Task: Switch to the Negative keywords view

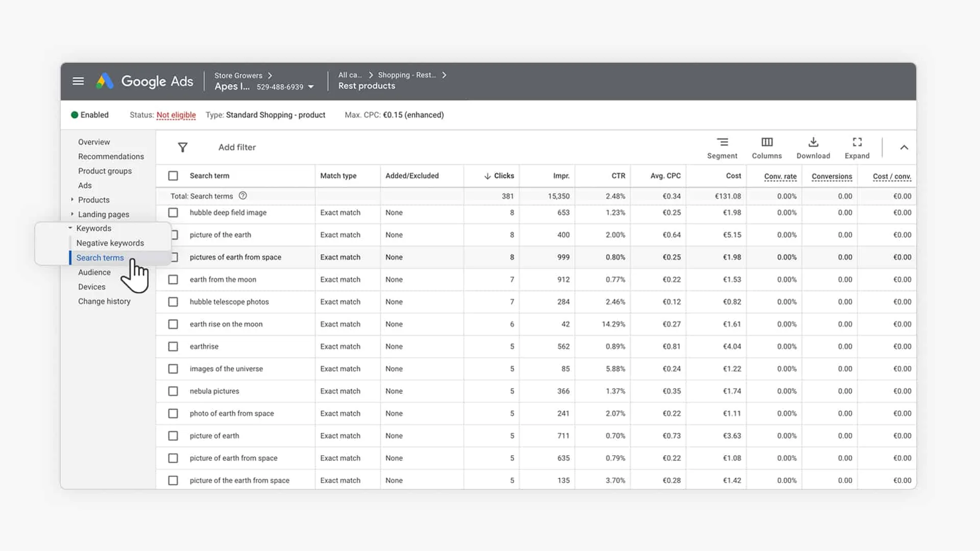Action: (x=110, y=243)
